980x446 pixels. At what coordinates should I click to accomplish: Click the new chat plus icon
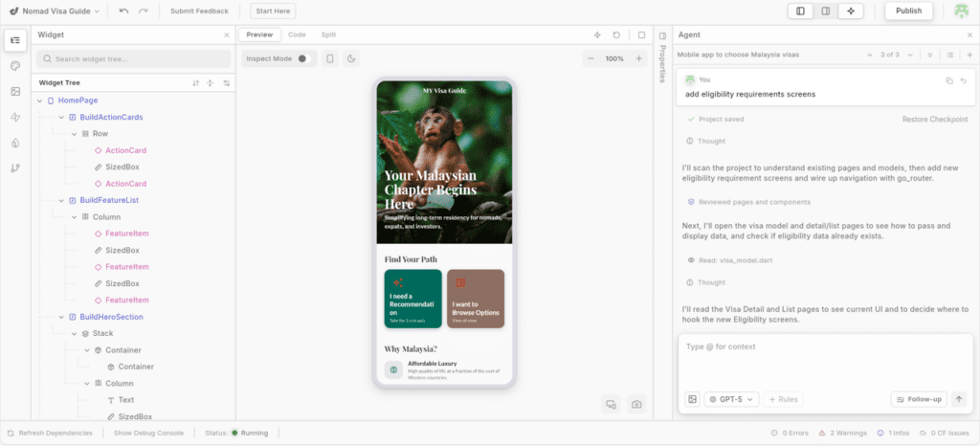pos(969,55)
